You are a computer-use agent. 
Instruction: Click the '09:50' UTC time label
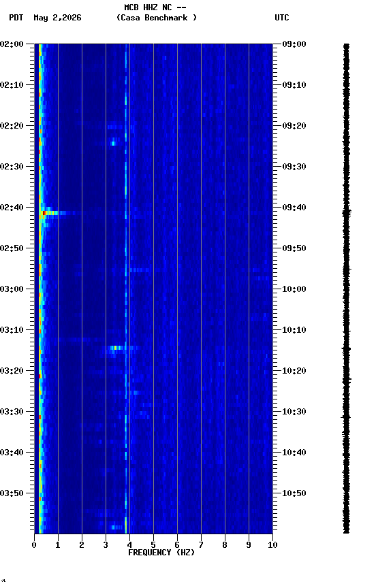click(x=294, y=248)
